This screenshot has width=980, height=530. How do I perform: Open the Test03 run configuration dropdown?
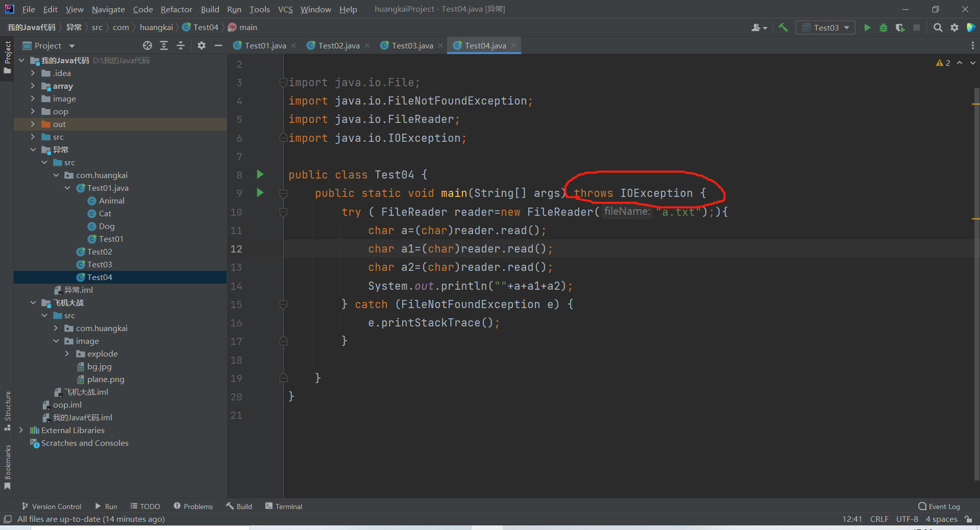coord(826,28)
